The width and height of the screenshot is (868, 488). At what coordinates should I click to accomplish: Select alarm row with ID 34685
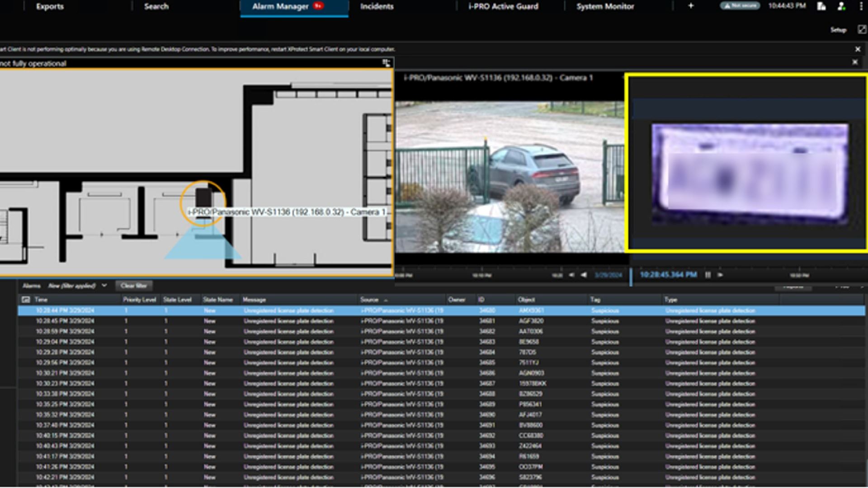pyautogui.click(x=442, y=363)
